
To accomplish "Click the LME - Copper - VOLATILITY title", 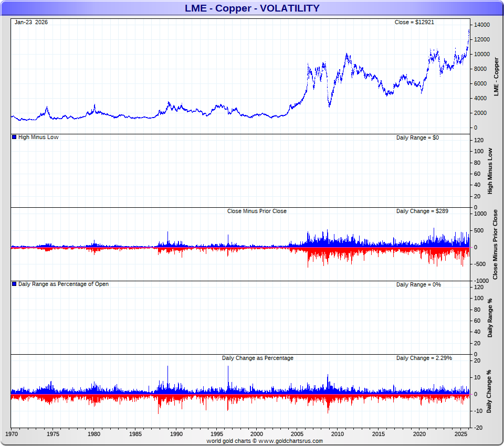I will pos(252,8).
